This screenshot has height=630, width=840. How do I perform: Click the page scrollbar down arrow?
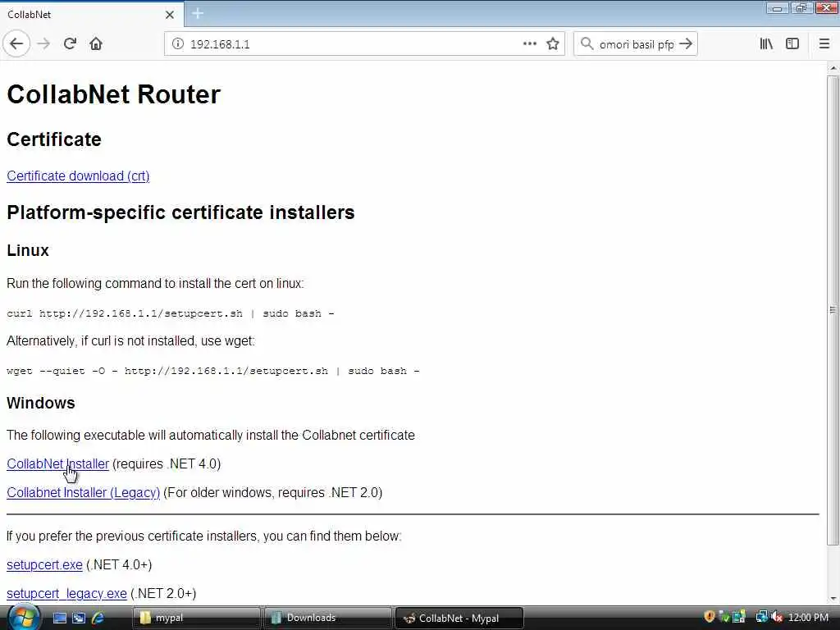click(x=833, y=599)
